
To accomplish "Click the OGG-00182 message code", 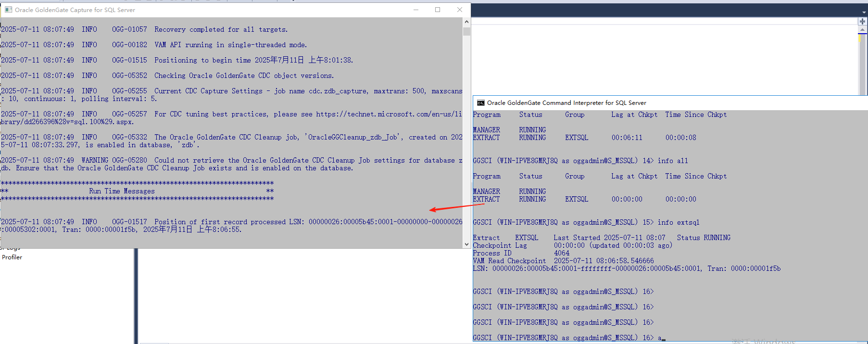I will point(129,45).
